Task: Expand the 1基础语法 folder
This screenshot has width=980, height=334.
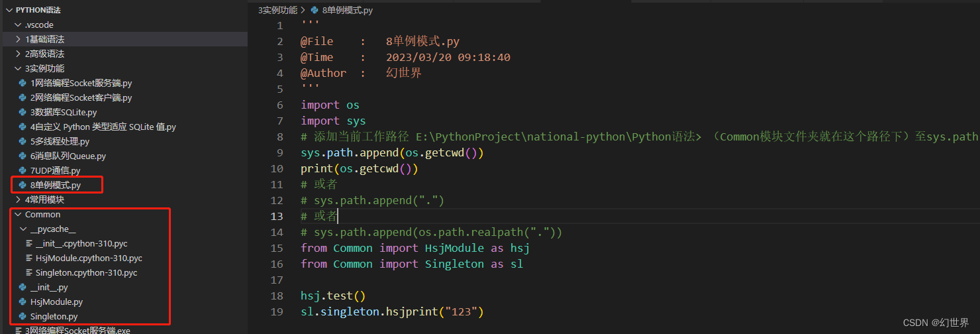Action: 18,40
